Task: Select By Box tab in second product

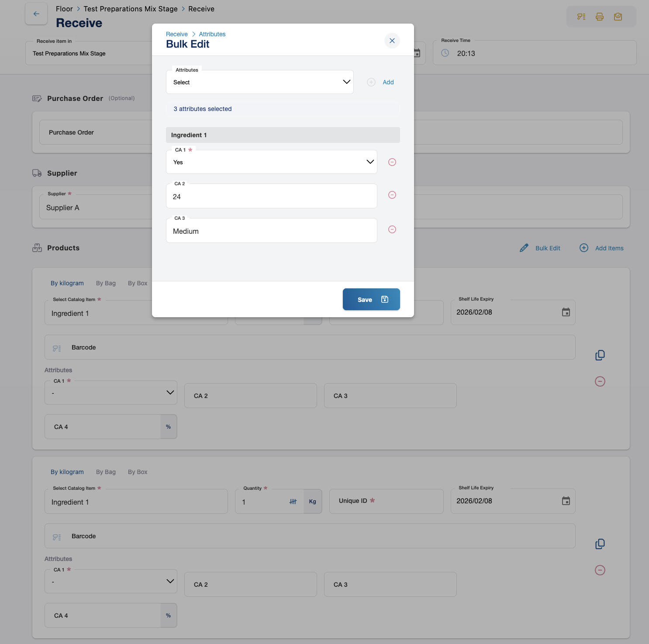Action: (x=138, y=472)
